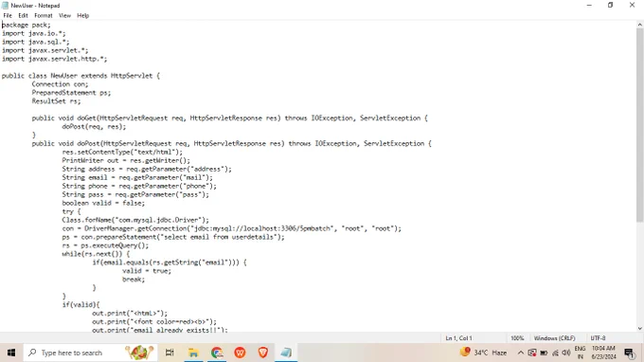Restore down the Notepad window
Viewport: 644px width, 362px height.
610,6
